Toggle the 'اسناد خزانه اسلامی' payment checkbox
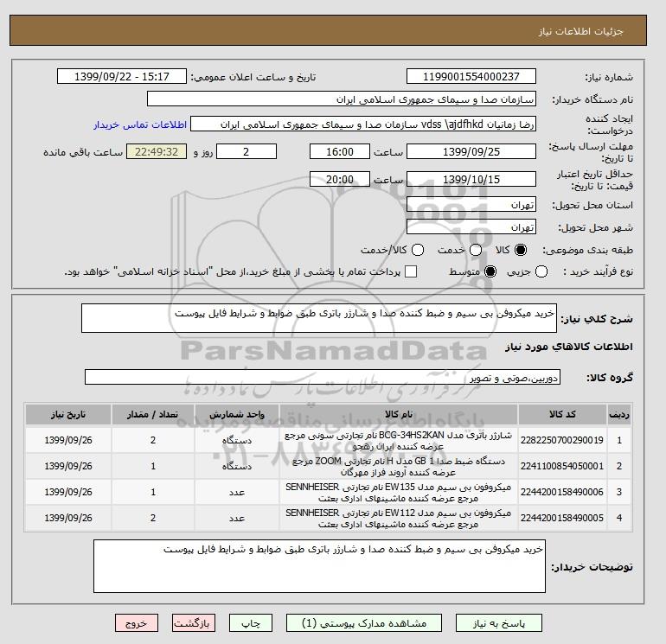The image size is (666, 644). click(x=411, y=272)
